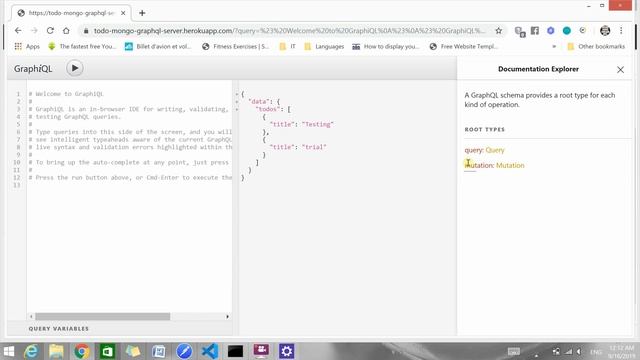Collapse the "todos" array fold arrow

[x=237, y=109]
